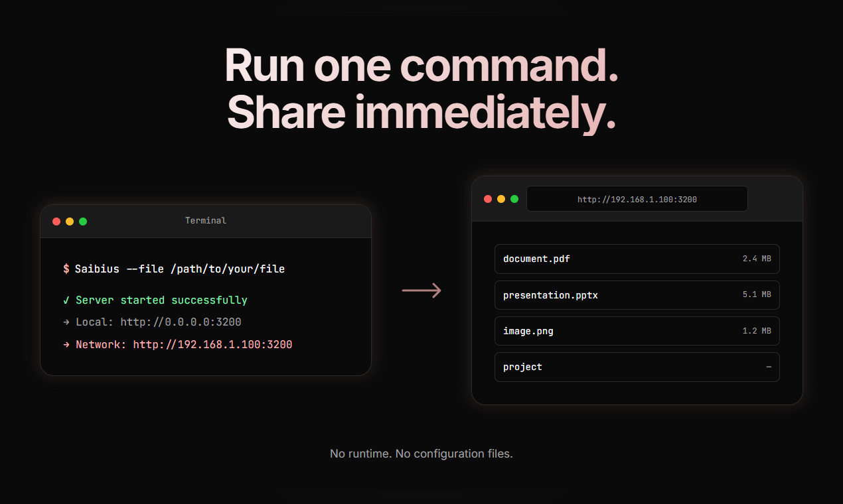
Task: Click the Server started successfully line
Action: tap(155, 300)
